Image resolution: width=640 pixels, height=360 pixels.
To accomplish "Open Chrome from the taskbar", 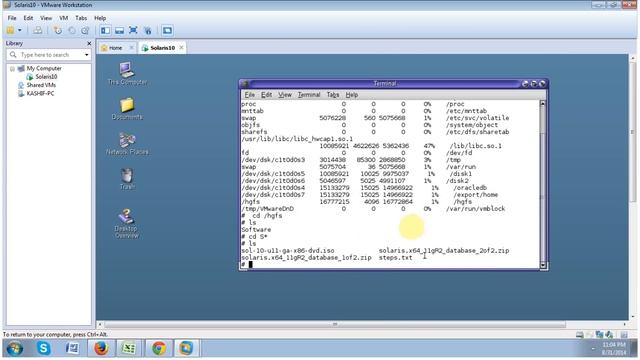I will click(159, 349).
